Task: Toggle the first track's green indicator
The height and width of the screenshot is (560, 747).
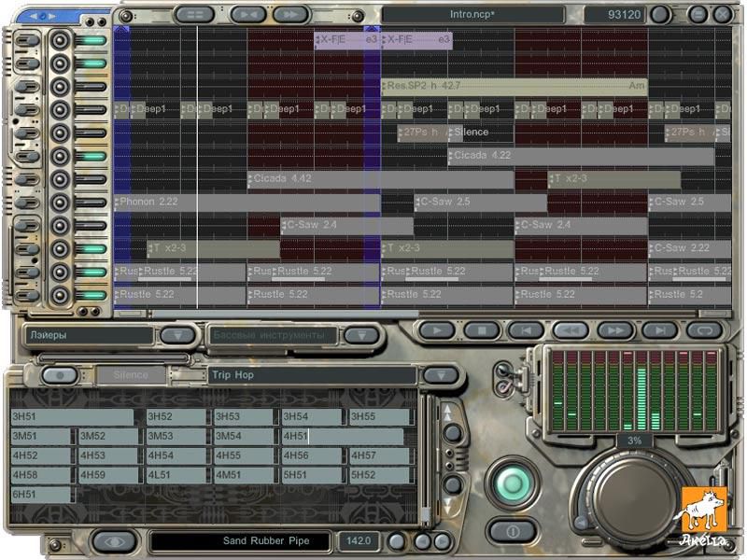Action: [93, 40]
